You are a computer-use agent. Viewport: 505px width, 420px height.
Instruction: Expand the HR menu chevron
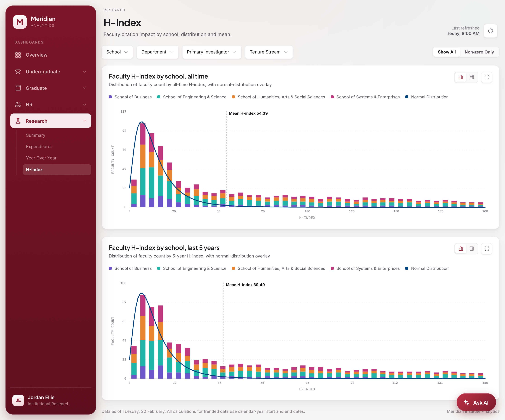click(x=84, y=105)
